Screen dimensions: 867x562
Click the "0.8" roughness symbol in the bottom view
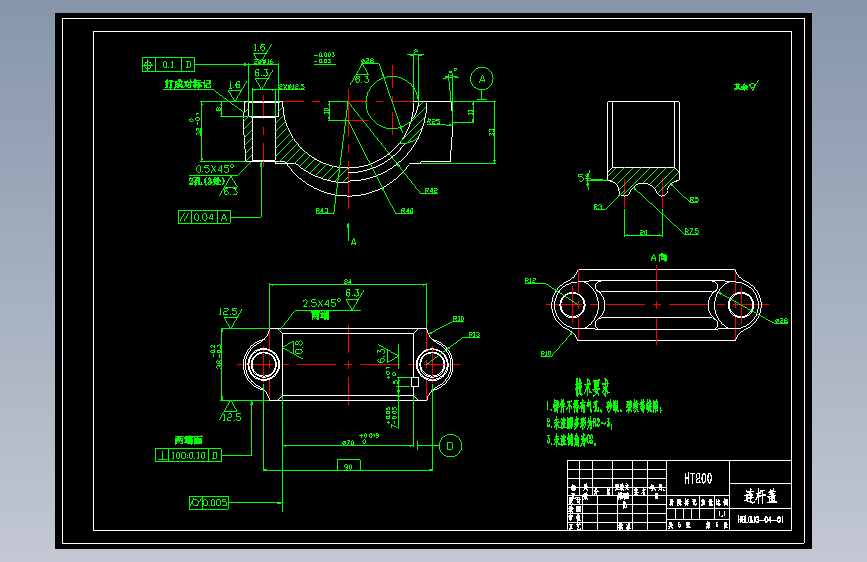295,348
